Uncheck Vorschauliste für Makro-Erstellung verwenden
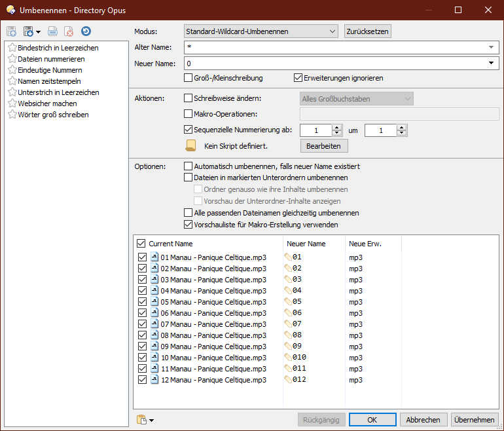Viewport: 504px width, 431px height. [x=188, y=225]
